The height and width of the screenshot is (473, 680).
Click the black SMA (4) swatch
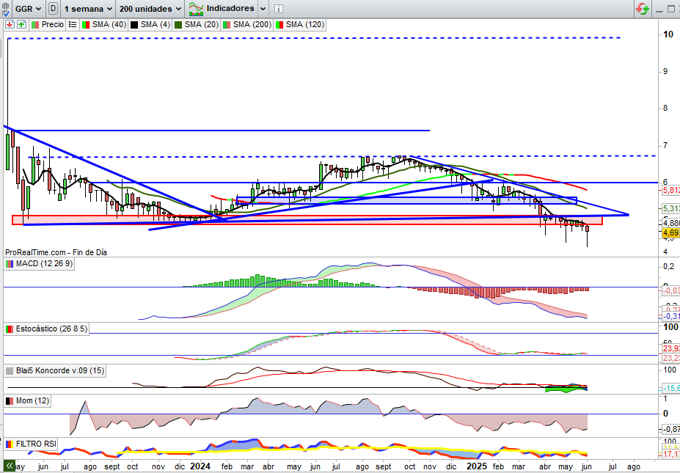(134, 25)
